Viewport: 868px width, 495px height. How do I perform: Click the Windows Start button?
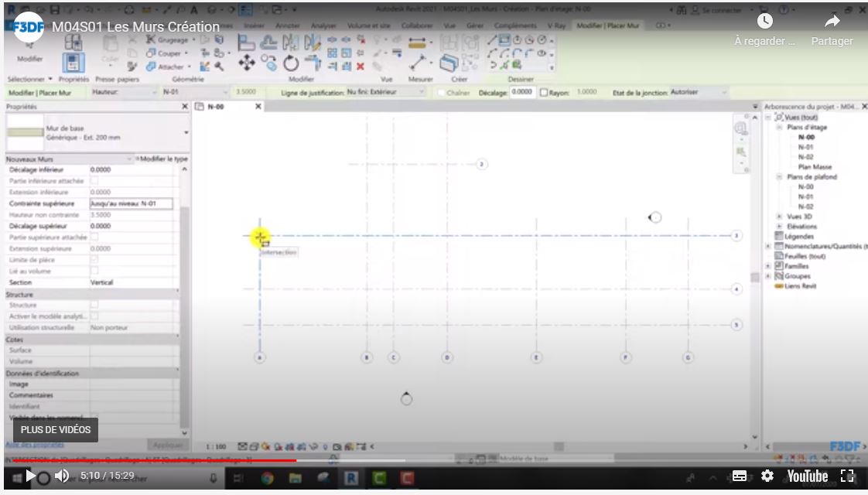coord(16,477)
